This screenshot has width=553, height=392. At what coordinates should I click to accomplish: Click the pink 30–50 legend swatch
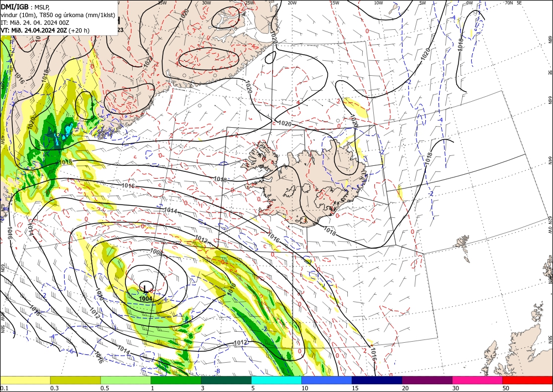(478, 380)
